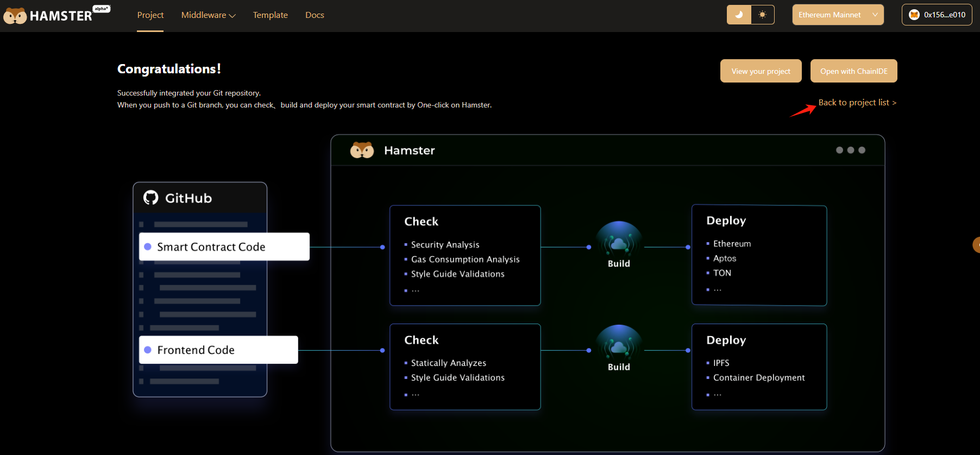
Task: Go to the Template tab
Action: (x=271, y=15)
